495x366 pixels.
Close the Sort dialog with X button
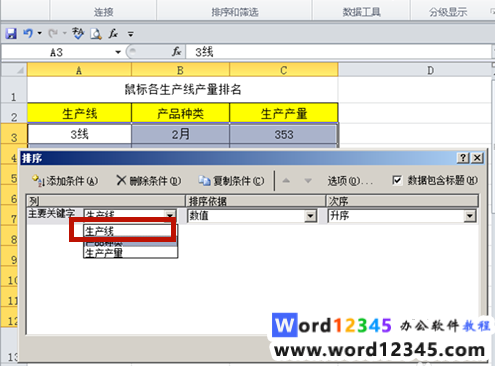click(477, 158)
